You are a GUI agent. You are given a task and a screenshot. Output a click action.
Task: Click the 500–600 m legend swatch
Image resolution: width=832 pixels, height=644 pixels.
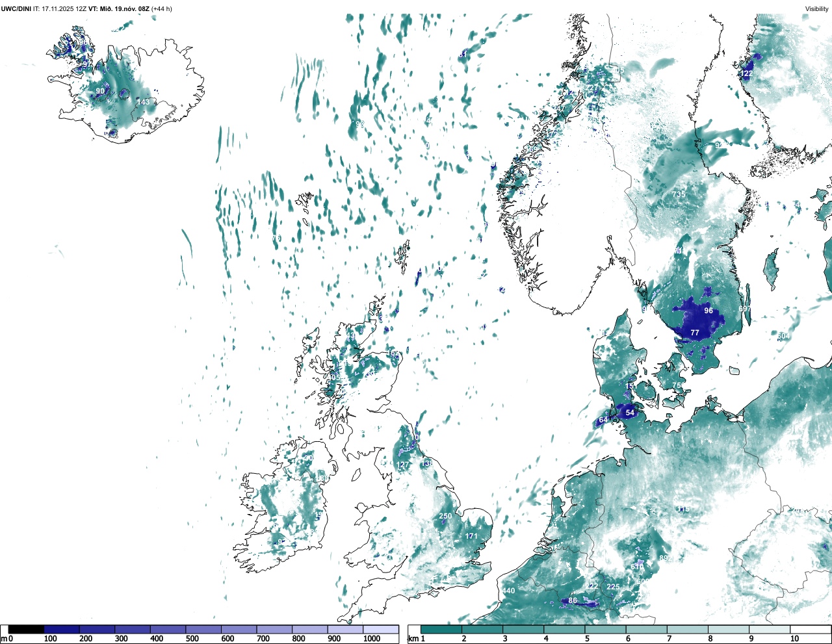pyautogui.click(x=203, y=630)
